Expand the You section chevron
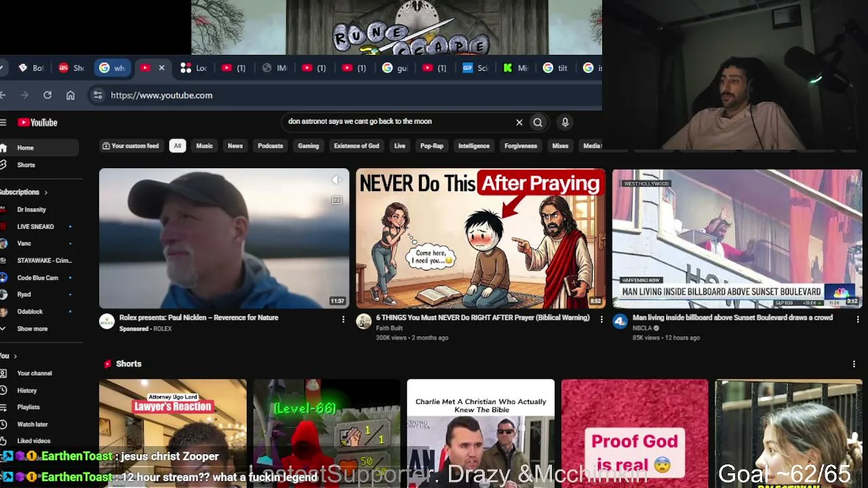Viewport: 868px width, 488px height. pyautogui.click(x=15, y=357)
